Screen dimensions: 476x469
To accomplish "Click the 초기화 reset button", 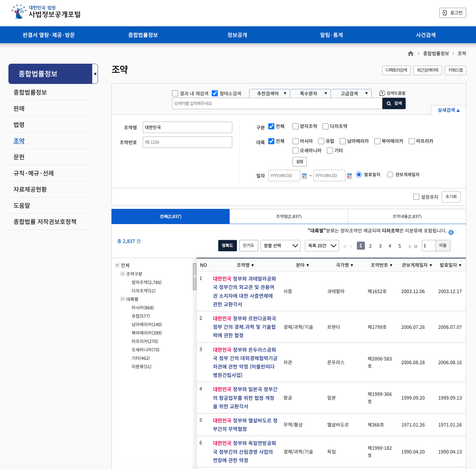I will click(451, 197).
